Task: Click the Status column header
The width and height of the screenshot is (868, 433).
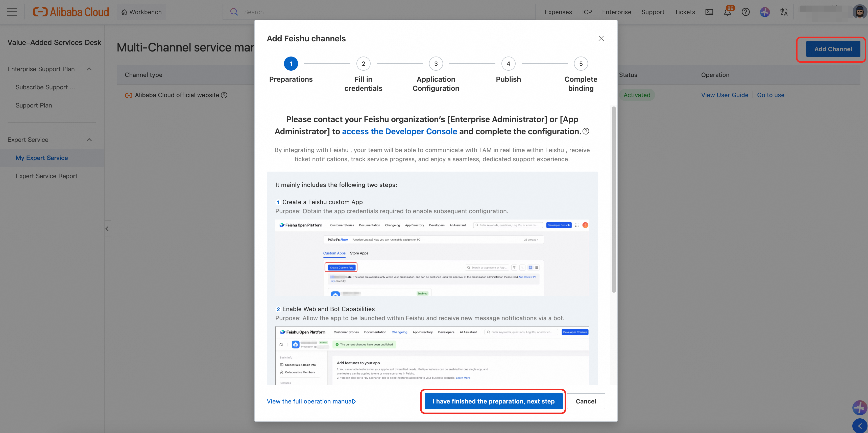Action: point(628,75)
